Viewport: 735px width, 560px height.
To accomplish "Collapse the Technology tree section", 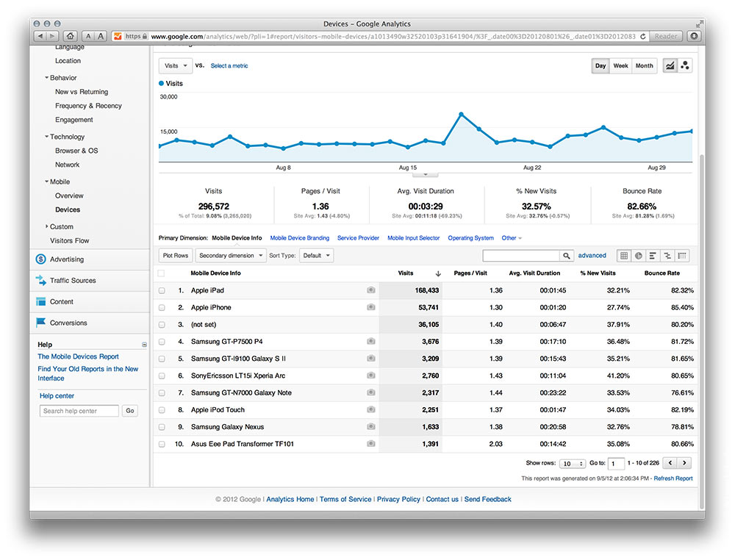I will click(46, 137).
